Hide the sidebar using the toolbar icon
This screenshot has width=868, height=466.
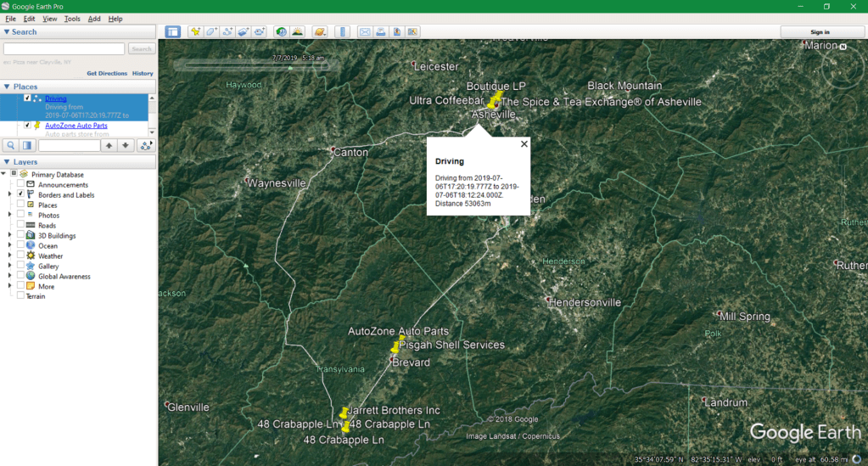click(x=173, y=32)
